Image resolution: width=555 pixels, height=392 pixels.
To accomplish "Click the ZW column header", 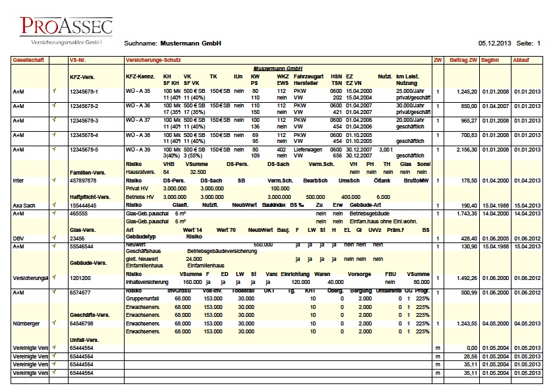I will (x=438, y=60).
